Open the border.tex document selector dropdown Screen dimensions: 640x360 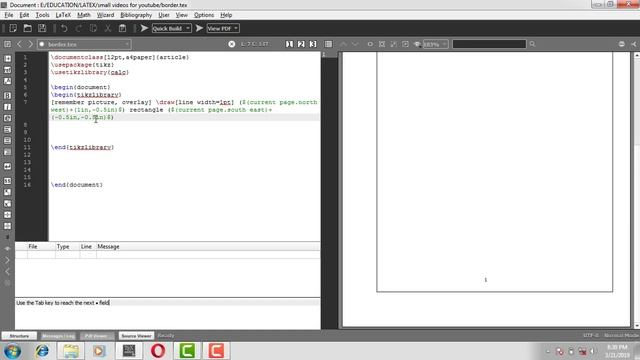[84, 44]
